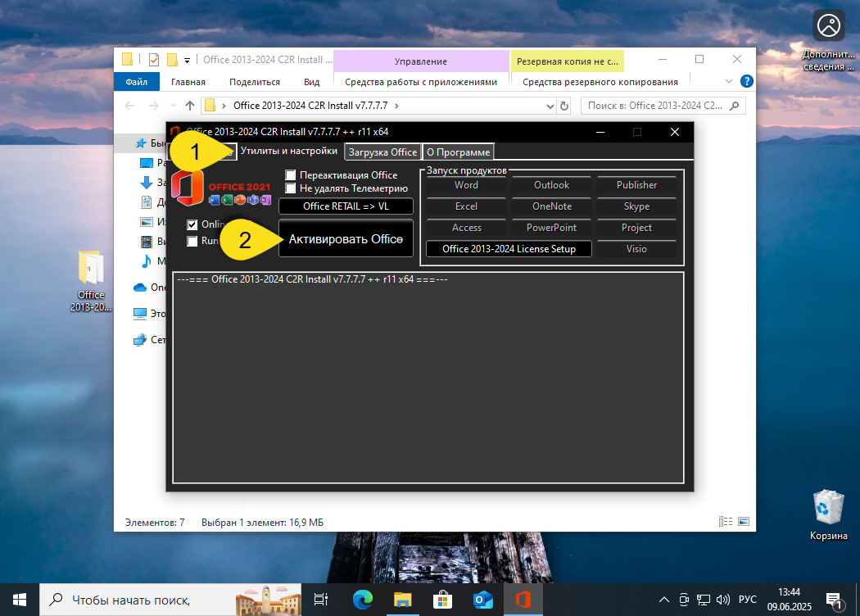The width and height of the screenshot is (860, 616).
Task: Open the О Программе tab
Action: [x=457, y=152]
